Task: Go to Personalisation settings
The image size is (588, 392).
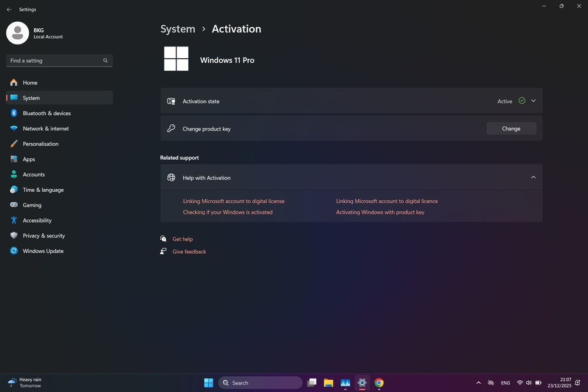Action: click(x=59, y=144)
